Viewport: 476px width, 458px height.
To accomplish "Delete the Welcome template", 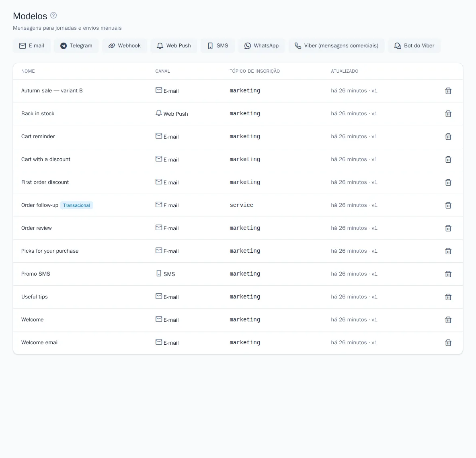I will tap(448, 320).
